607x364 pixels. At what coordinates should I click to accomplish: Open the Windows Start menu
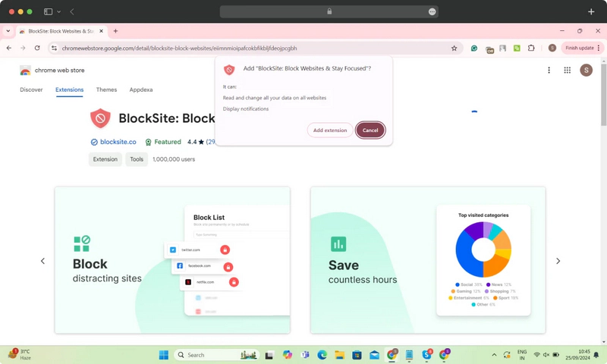click(x=164, y=355)
